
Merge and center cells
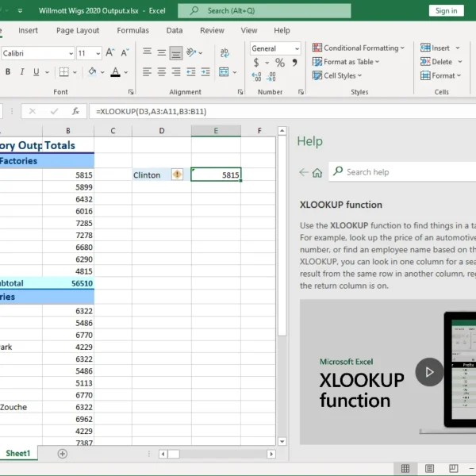pyautogui.click(x=224, y=72)
